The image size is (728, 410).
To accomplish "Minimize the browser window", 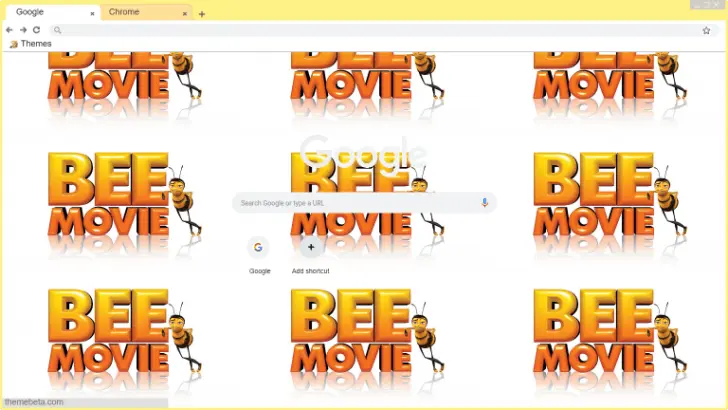I will [695, 5].
